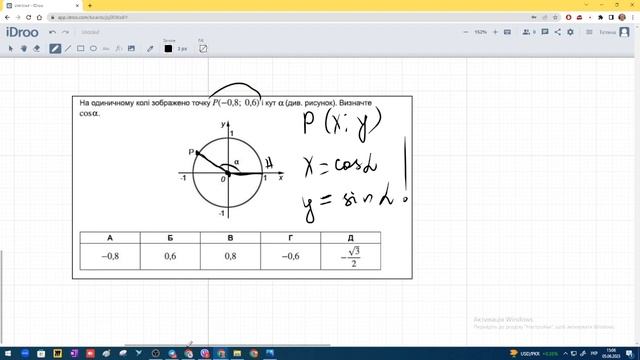The width and height of the screenshot is (640, 360).
Task: Open the Chrome three-dot menu
Action: pos(633,17)
